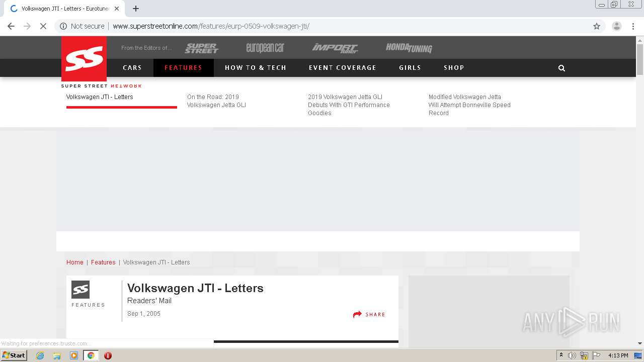Click the page vertical scrollbar thumb
Viewport: 644px width, 362px height.
click(x=640, y=59)
